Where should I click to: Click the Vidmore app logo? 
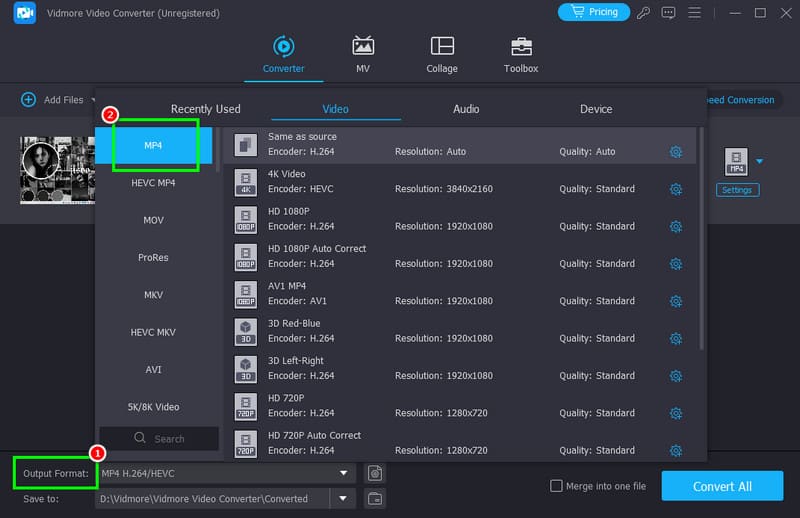point(24,13)
